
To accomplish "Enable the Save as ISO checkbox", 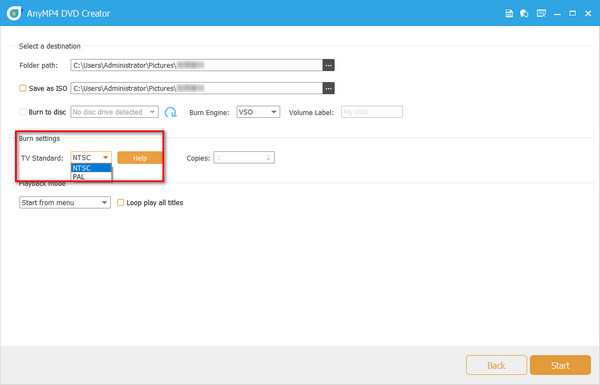I will click(x=23, y=88).
